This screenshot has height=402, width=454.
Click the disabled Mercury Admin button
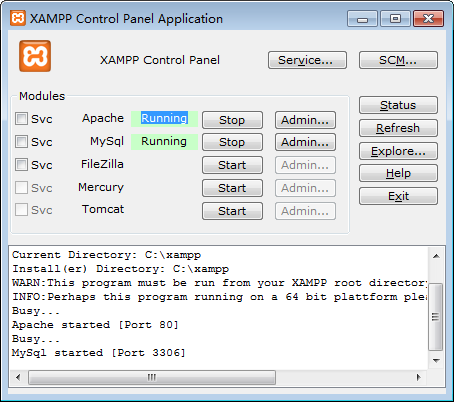305,188
